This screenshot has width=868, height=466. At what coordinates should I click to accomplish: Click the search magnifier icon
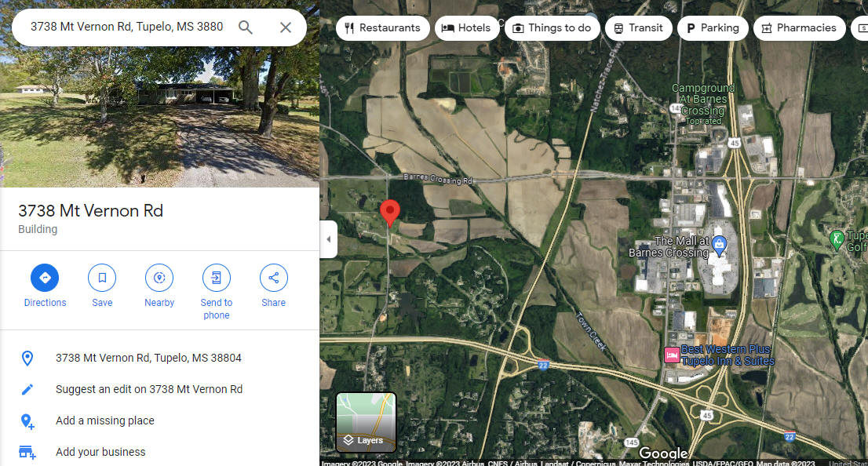coord(245,27)
